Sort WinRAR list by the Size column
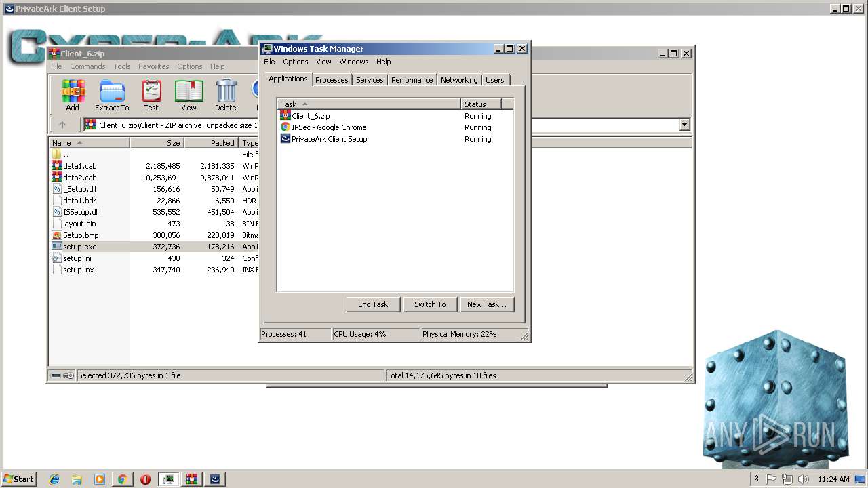 point(157,143)
